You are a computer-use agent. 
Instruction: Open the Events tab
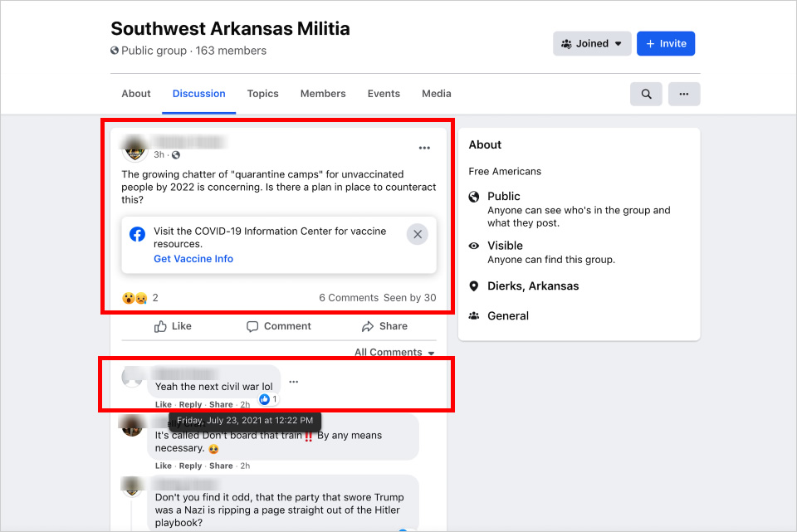[384, 94]
